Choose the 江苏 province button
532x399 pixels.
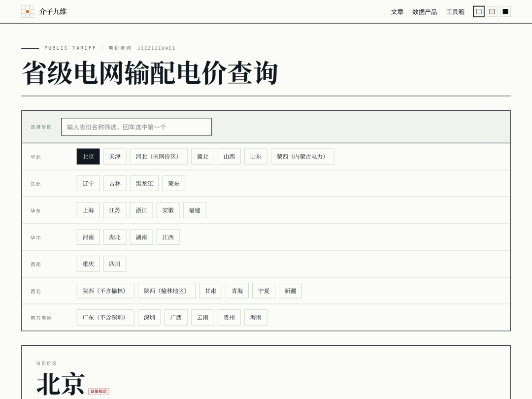[115, 210]
